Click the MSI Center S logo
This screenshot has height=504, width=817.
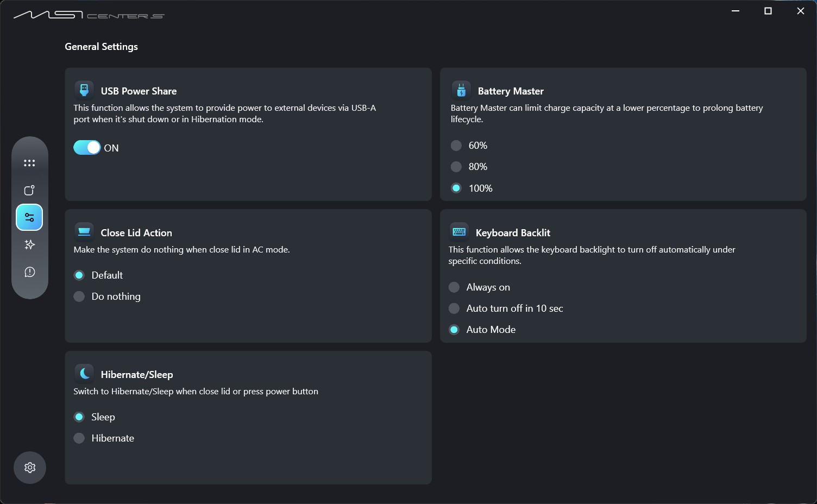point(89,15)
